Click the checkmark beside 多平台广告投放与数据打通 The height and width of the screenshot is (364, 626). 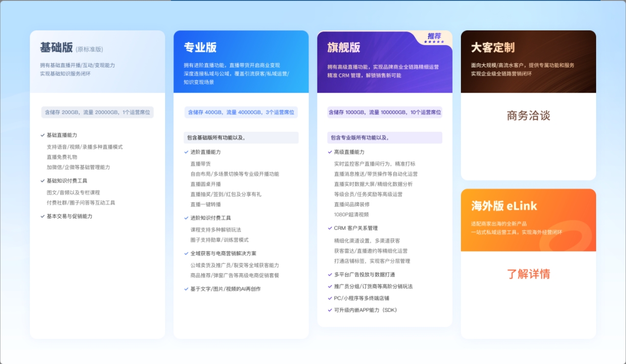point(330,275)
